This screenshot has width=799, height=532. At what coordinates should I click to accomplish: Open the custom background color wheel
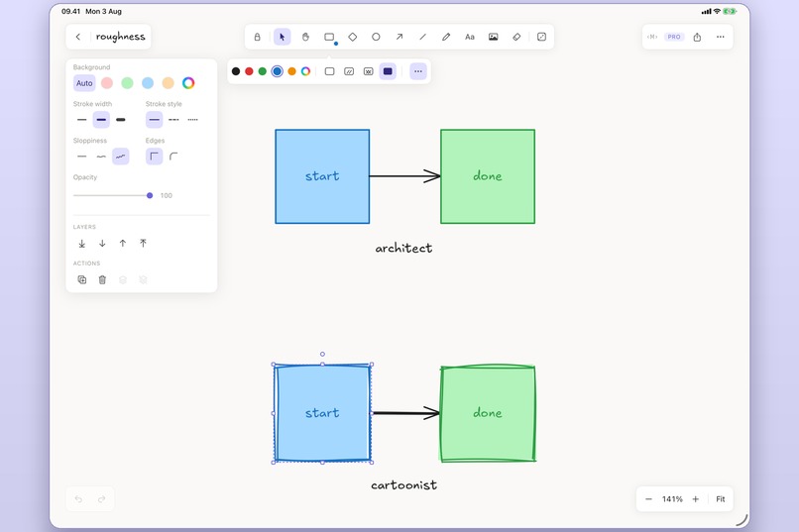pyautogui.click(x=188, y=83)
